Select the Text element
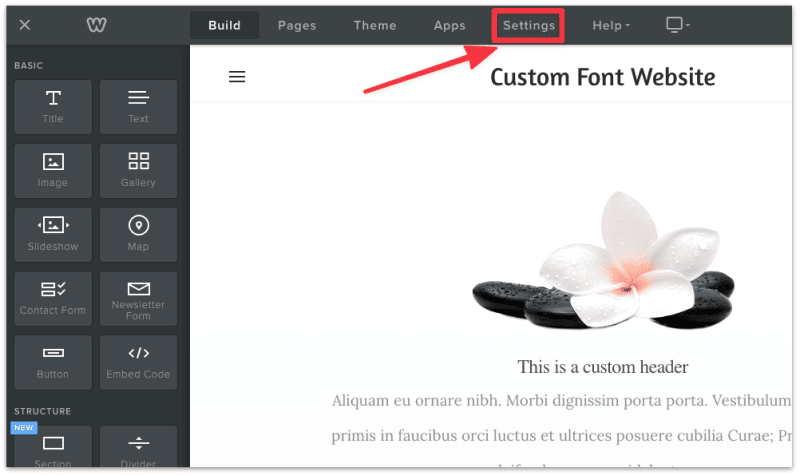The width and height of the screenshot is (800, 476). (138, 107)
